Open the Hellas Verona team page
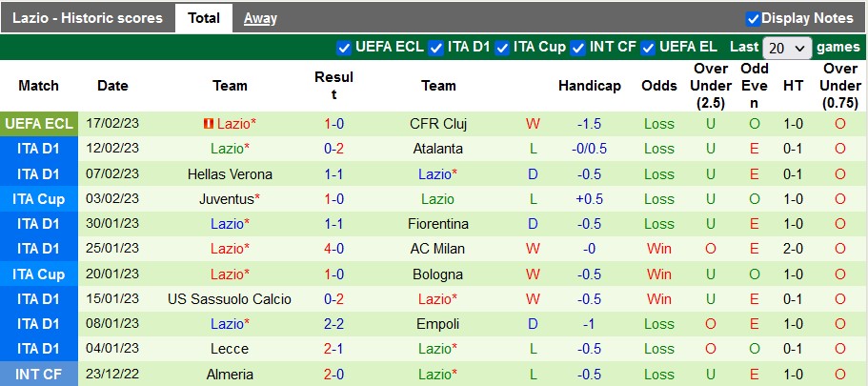Image resolution: width=868 pixels, height=386 pixels. tap(230, 174)
